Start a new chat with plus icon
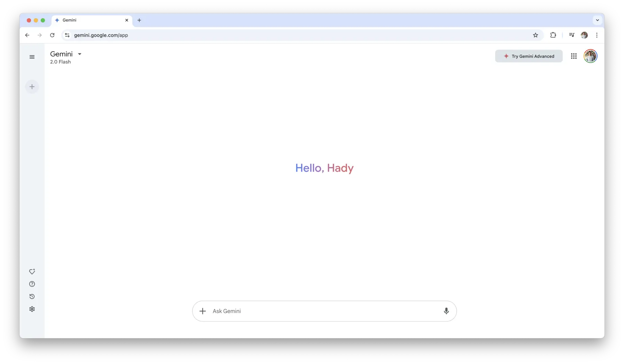 point(32,87)
